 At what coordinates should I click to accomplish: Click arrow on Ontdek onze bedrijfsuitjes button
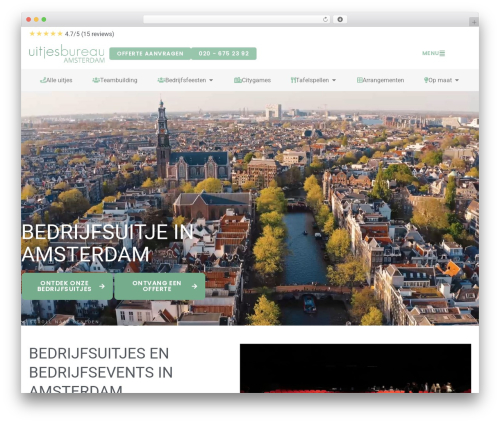click(102, 286)
